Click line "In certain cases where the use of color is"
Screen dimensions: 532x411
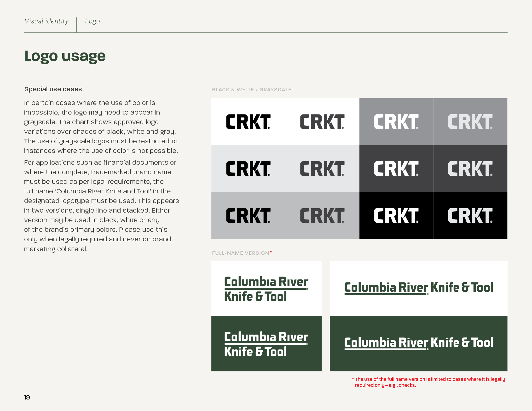[x=90, y=103]
